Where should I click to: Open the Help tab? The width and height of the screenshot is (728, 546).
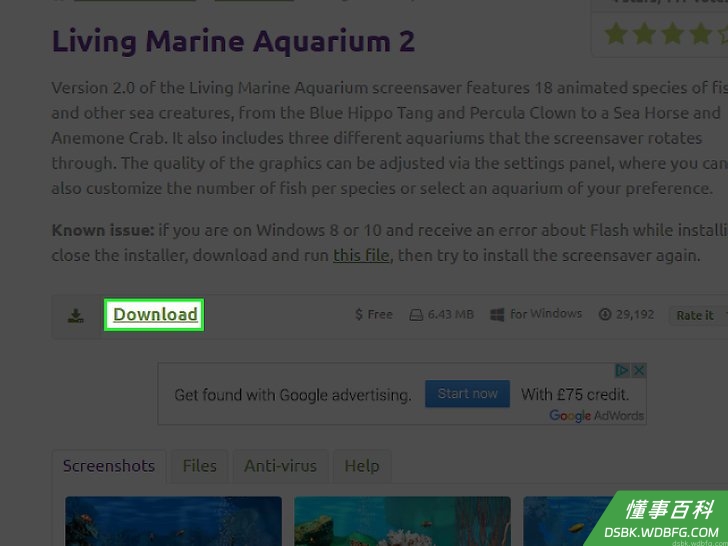(362, 466)
